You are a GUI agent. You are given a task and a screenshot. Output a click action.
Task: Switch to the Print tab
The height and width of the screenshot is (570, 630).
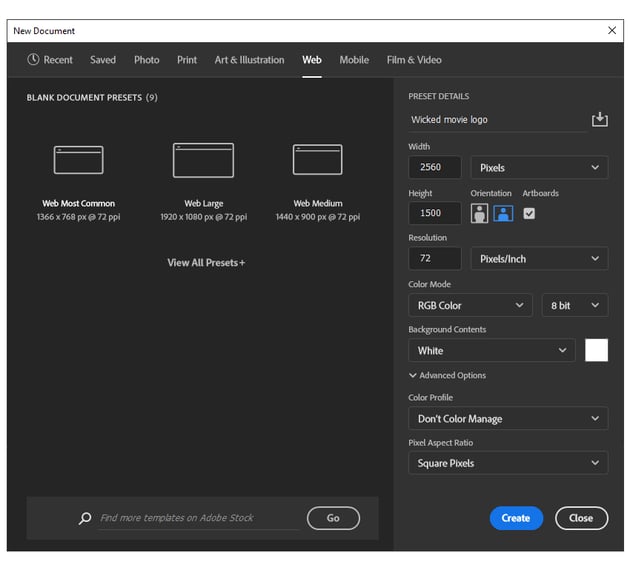pos(187,60)
